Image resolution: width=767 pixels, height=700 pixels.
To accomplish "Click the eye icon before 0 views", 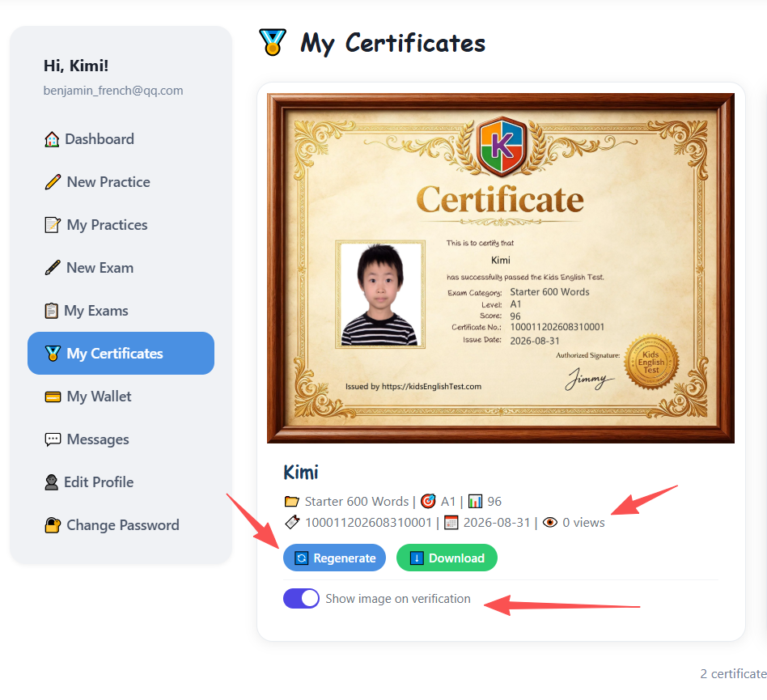I will pos(550,523).
